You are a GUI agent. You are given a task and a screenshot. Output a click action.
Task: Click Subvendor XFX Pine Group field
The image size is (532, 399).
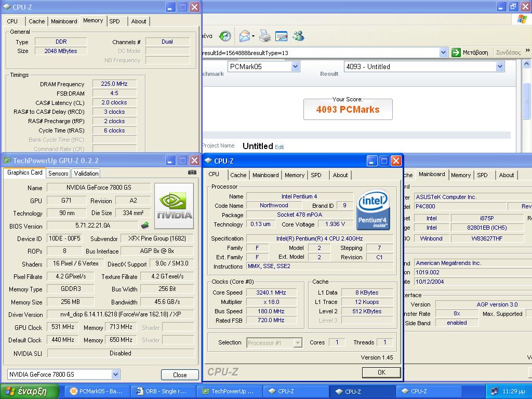[157, 238]
